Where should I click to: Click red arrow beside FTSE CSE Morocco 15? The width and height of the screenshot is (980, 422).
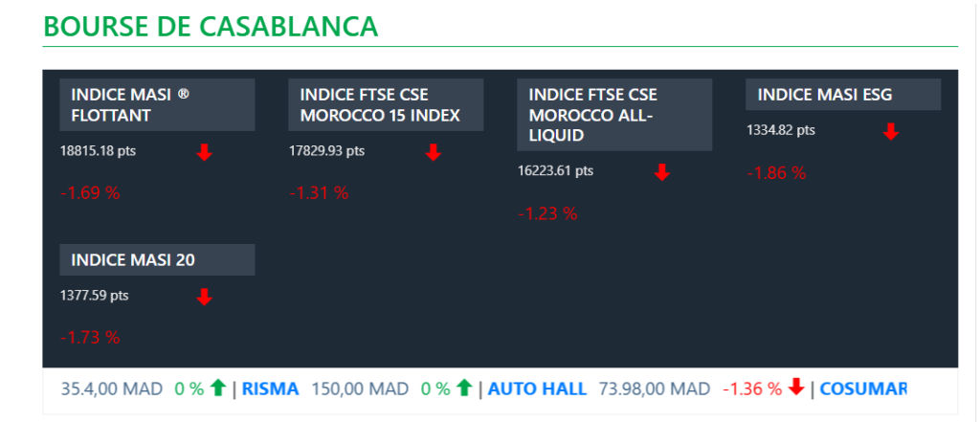433,151
